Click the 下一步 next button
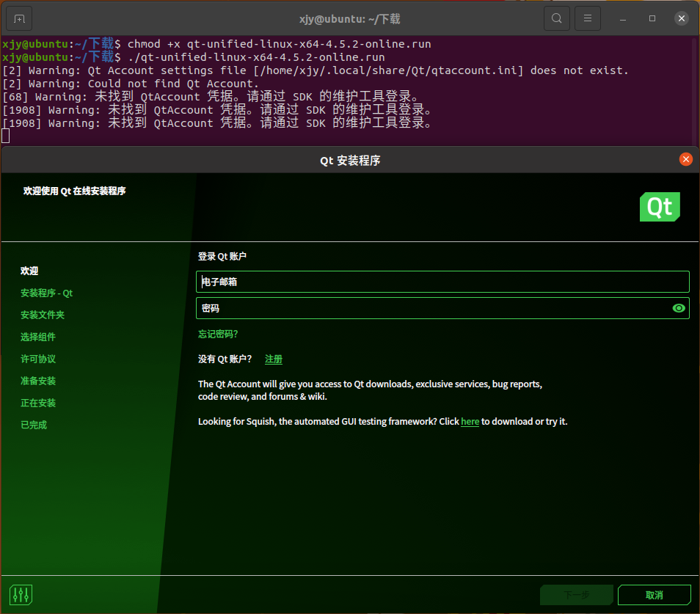 click(576, 595)
